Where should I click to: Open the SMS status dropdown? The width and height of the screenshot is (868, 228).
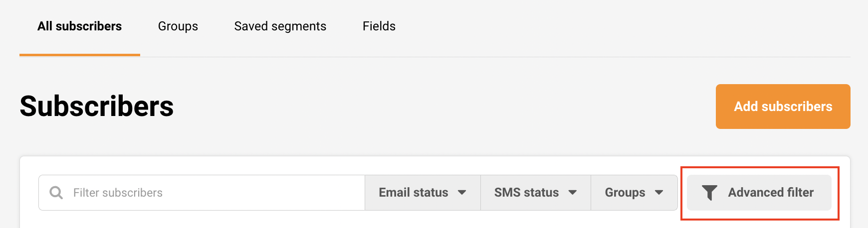535,193
